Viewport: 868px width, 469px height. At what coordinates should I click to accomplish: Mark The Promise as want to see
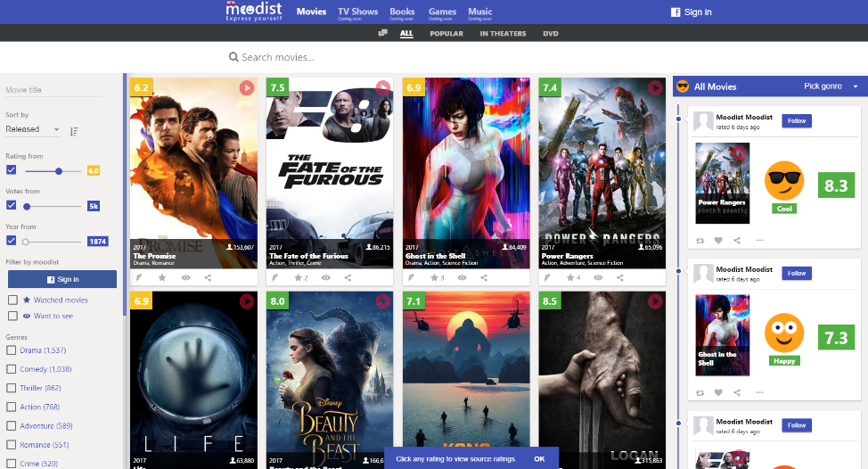pos(186,277)
